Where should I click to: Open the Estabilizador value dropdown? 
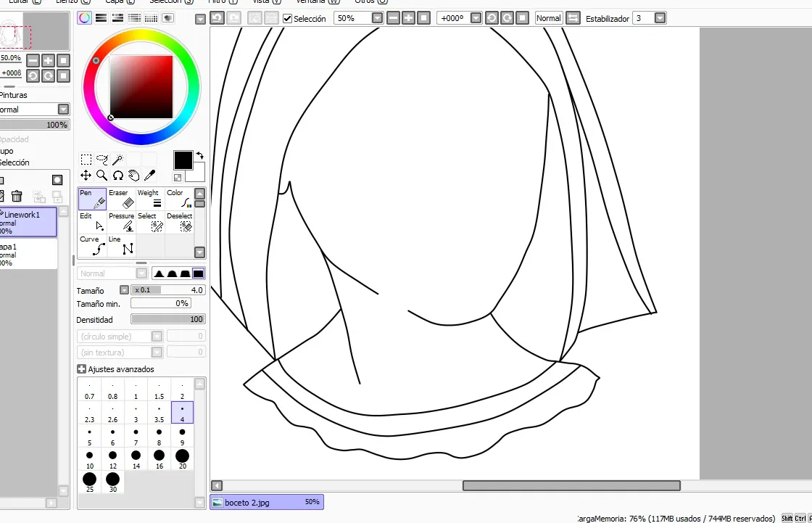point(660,18)
